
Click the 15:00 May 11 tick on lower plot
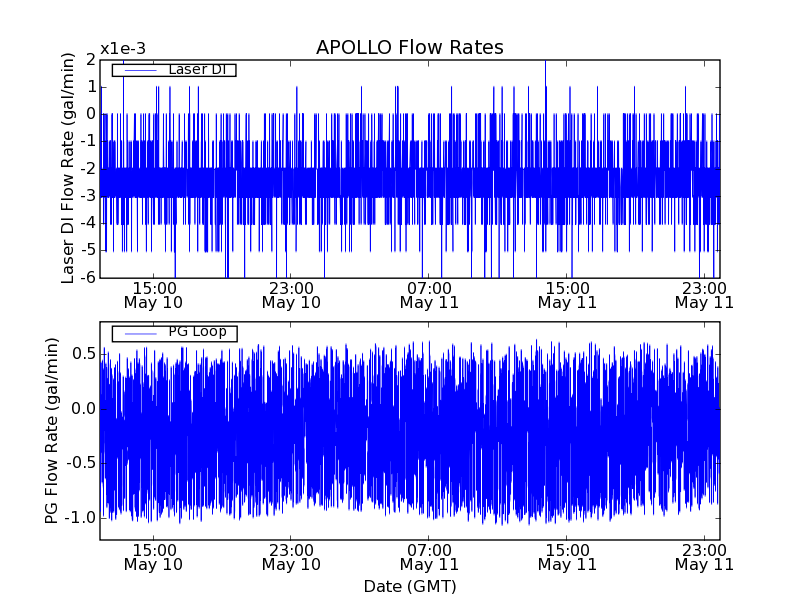[x=568, y=556]
